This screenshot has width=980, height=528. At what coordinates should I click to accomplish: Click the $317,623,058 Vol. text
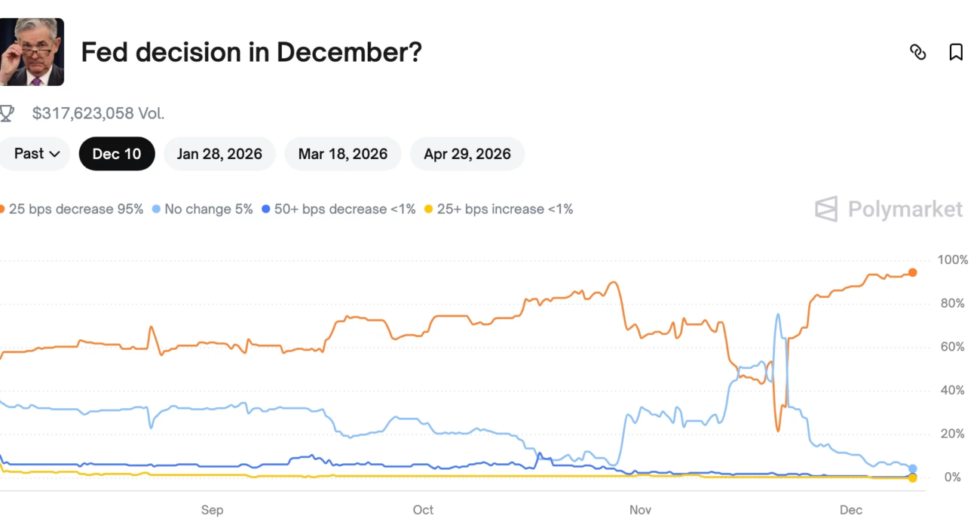coord(98,114)
